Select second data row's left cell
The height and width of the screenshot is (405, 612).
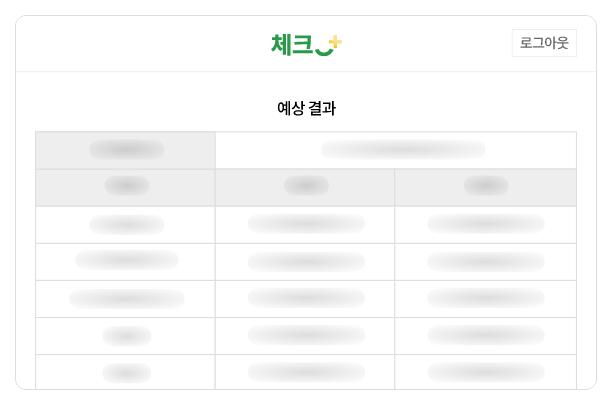click(126, 261)
